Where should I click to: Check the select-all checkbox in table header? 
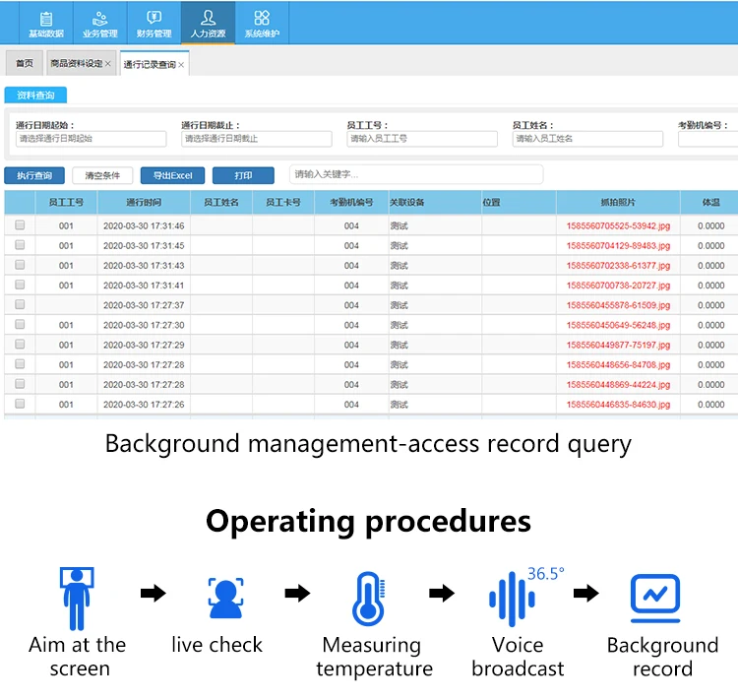(x=20, y=202)
